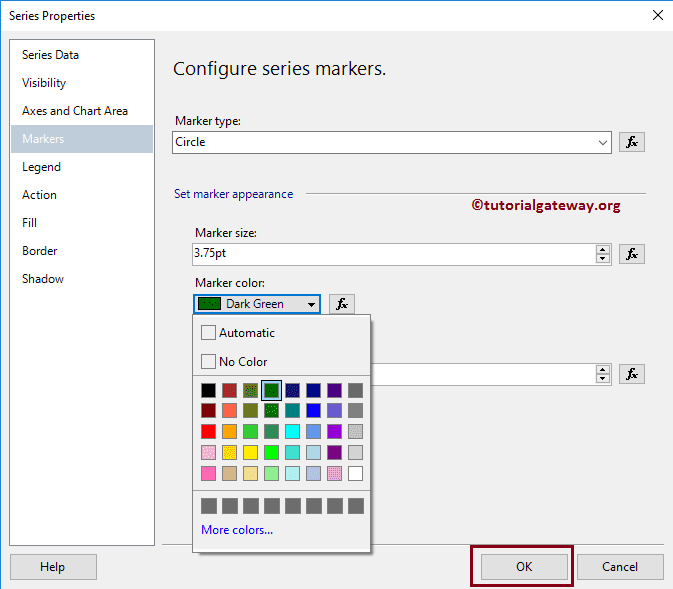Pick the black color swatch

(208, 390)
